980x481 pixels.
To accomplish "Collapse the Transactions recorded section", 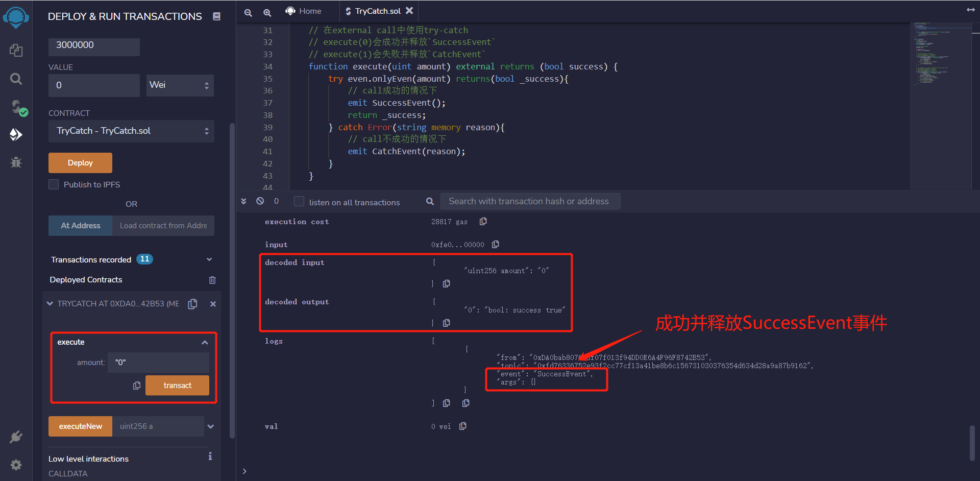I will click(209, 259).
